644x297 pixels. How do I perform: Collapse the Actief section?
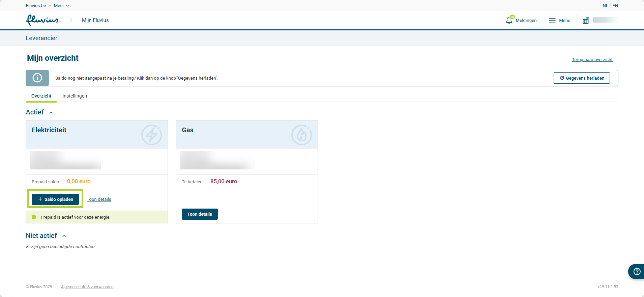point(51,112)
